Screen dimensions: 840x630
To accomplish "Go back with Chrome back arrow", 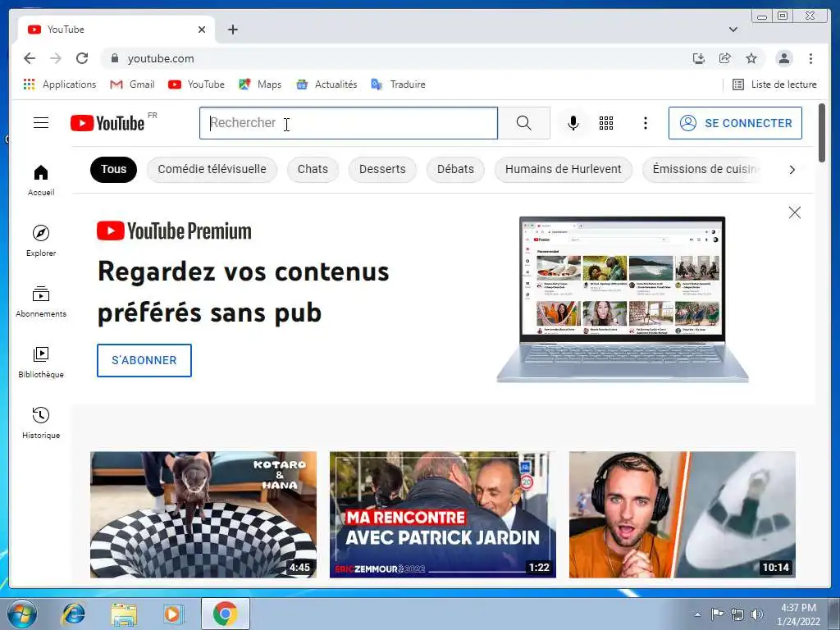I will click(x=30, y=58).
